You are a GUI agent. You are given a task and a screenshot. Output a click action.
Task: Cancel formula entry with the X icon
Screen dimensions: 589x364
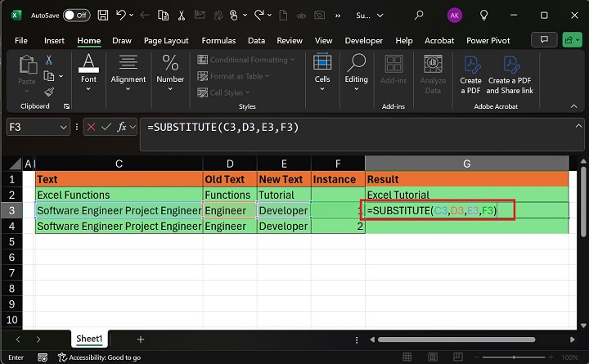tap(89, 127)
